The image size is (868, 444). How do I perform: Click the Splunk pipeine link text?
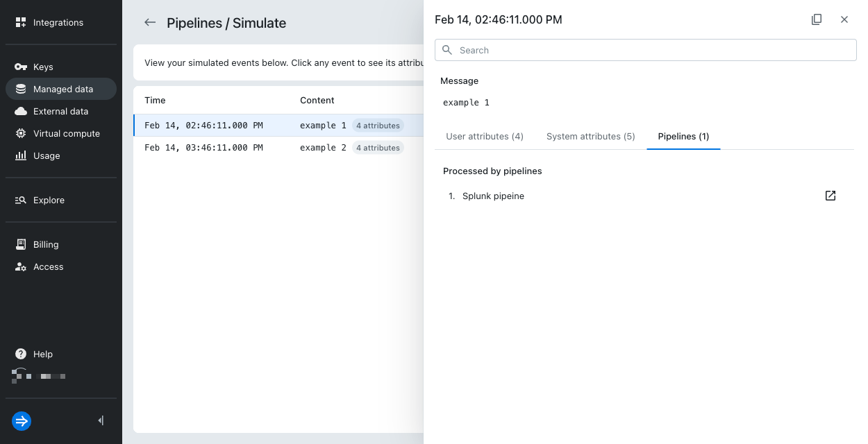tap(493, 196)
